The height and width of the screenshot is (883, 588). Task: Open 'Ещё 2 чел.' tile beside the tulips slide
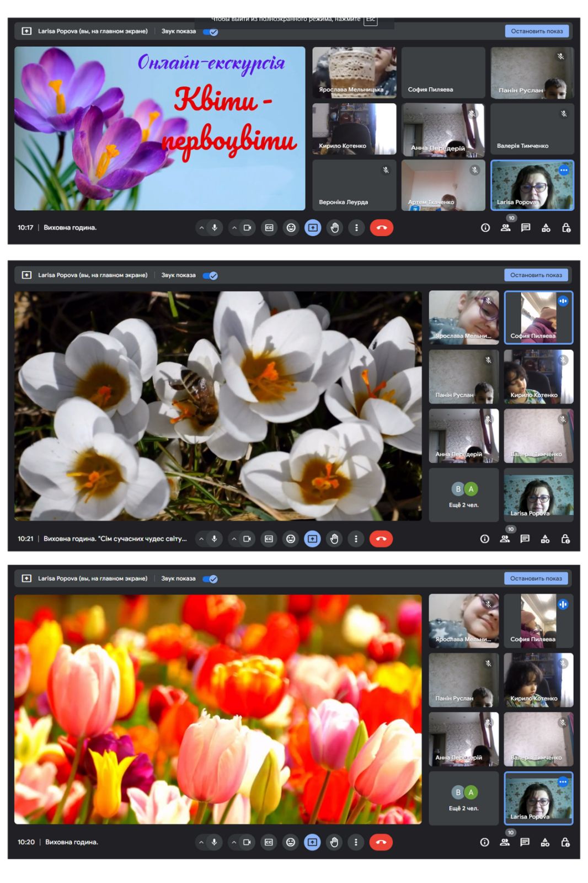[x=464, y=798]
